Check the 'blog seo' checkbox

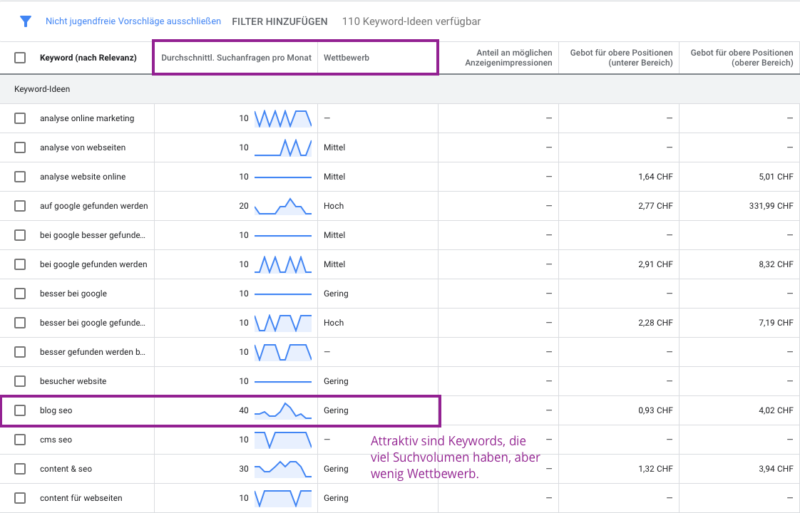click(x=20, y=410)
